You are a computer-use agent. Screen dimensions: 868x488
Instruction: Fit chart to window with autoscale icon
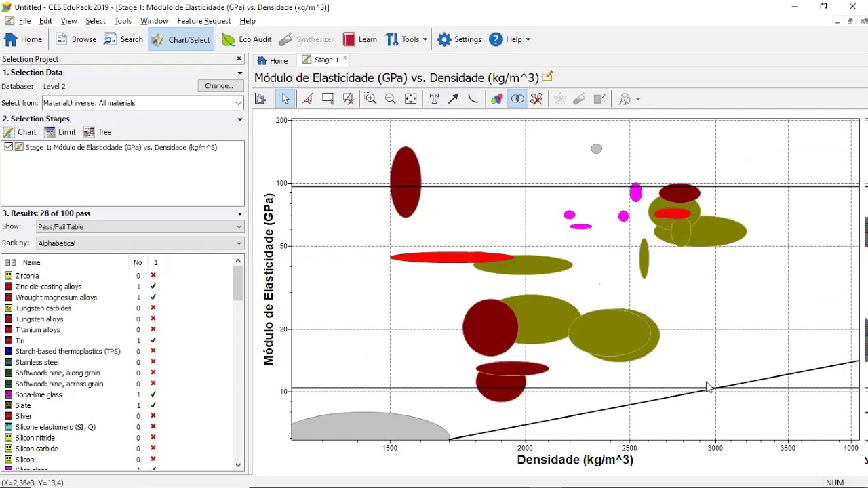411,99
